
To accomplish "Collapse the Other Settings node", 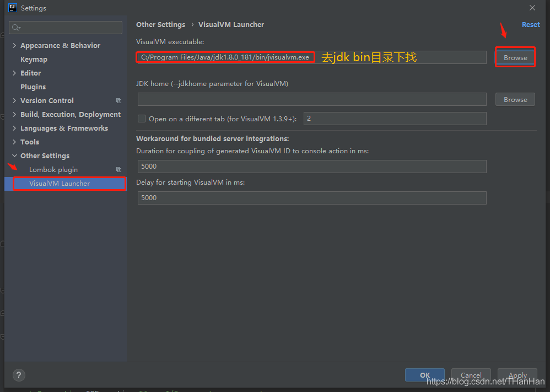I will click(14, 155).
